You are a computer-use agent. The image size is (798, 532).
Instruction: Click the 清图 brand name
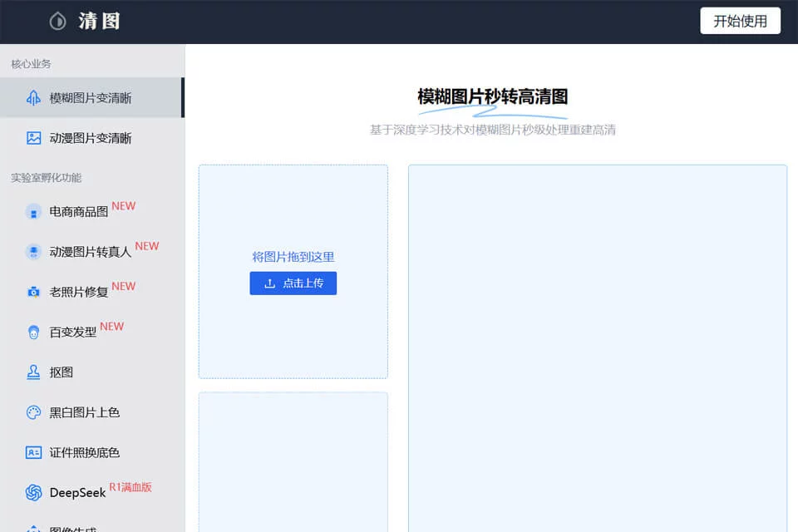coord(99,22)
